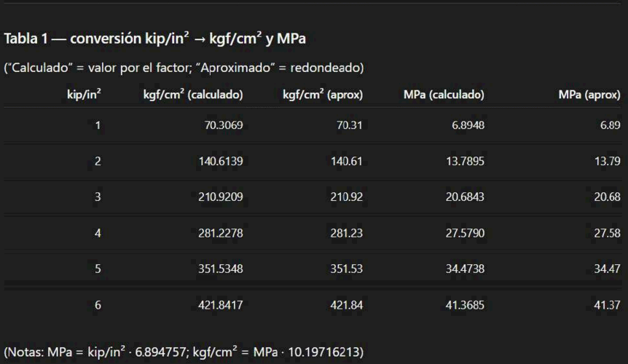Select the 27.5790 MPa cell

pos(465,233)
